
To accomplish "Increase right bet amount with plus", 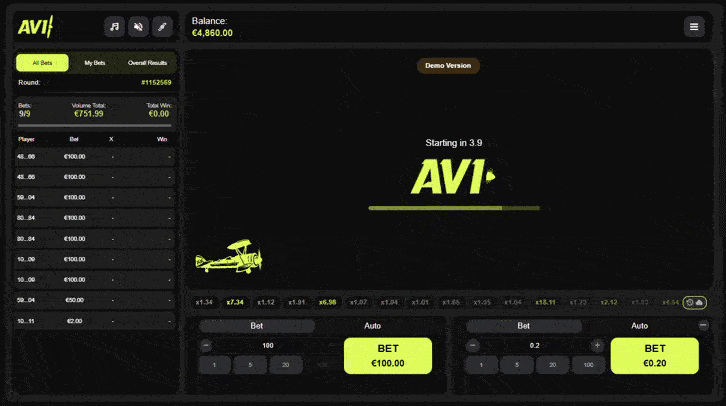I will (597, 345).
